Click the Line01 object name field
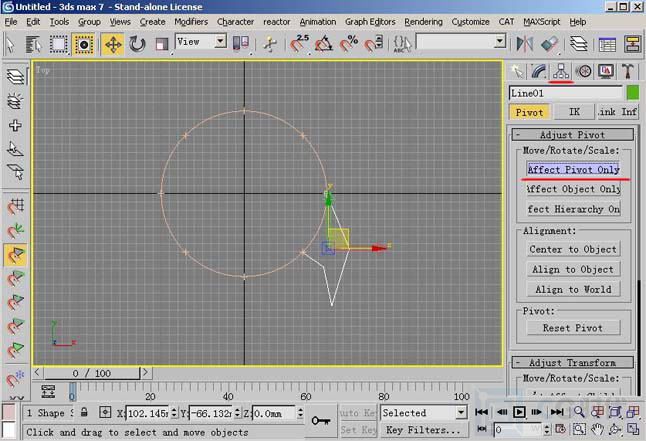This screenshot has width=646, height=441. (566, 93)
